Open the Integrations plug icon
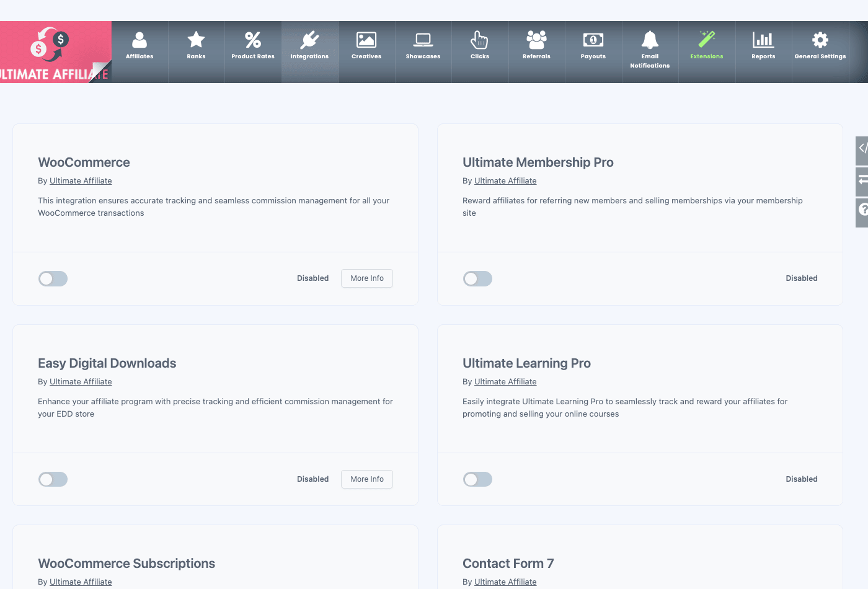The height and width of the screenshot is (589, 868). (309, 40)
